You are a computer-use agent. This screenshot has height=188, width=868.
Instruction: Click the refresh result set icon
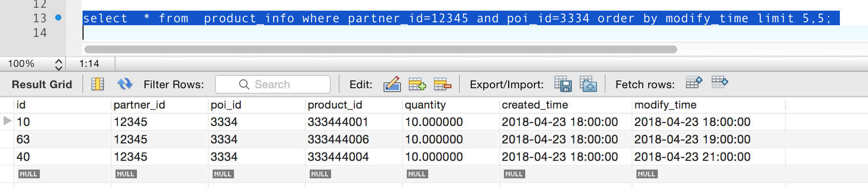point(125,84)
